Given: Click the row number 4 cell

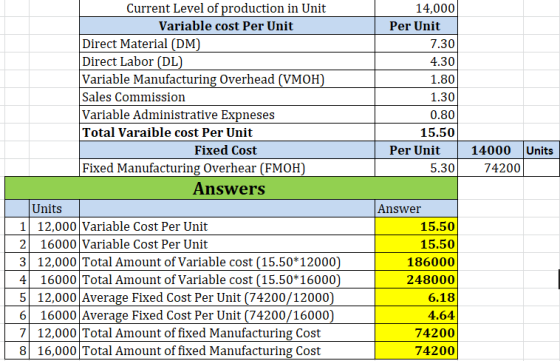Looking at the screenshot, I should [x=17, y=280].
